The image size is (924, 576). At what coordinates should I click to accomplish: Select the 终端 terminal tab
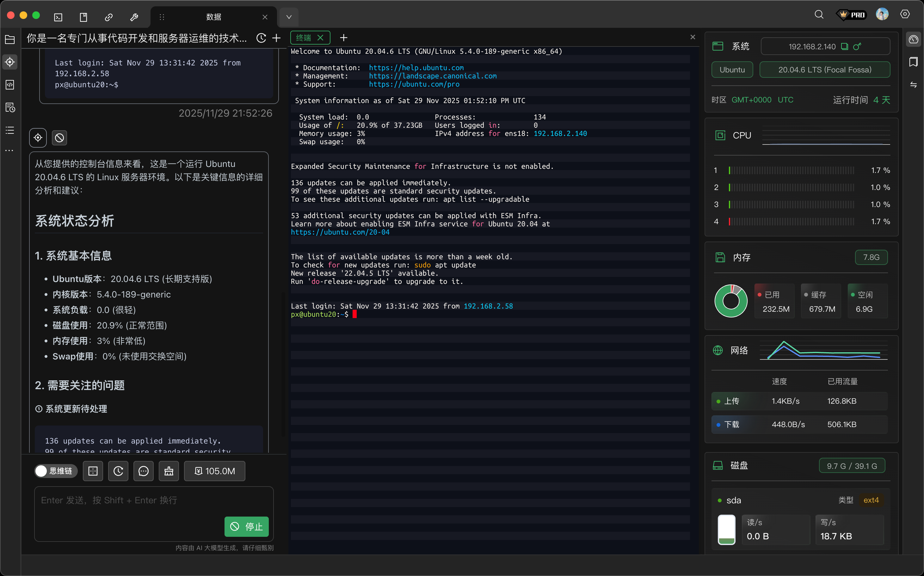(304, 38)
